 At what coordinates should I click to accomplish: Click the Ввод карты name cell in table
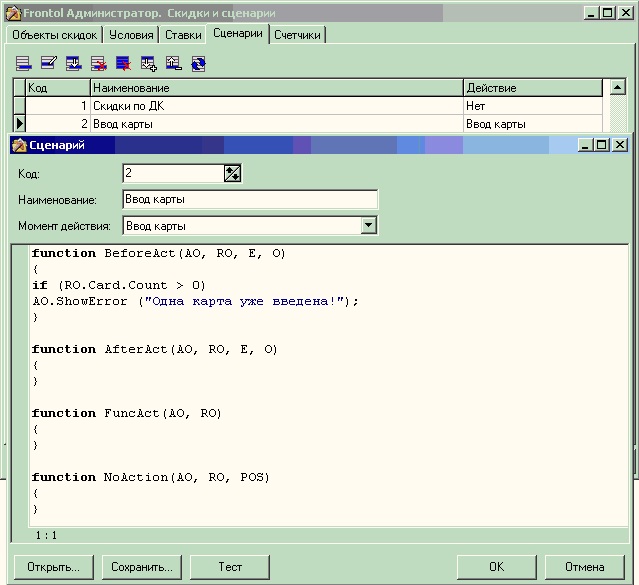pos(277,124)
